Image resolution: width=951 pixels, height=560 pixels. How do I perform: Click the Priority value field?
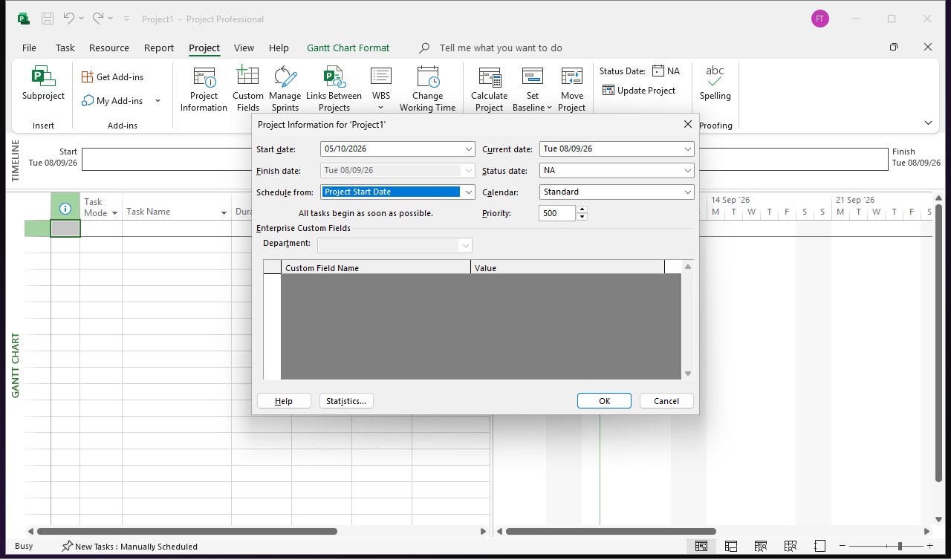pyautogui.click(x=557, y=213)
